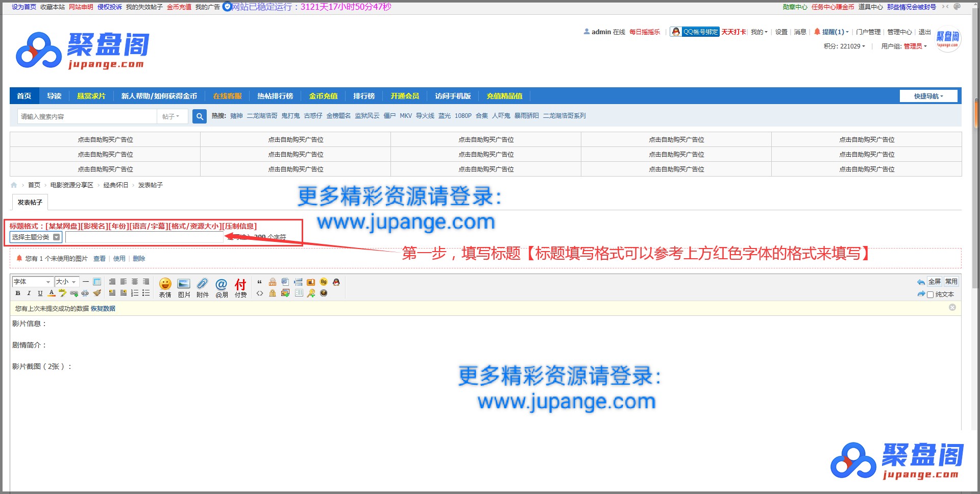Click the QQ帐号绑定 button
The width and height of the screenshot is (980, 494).
(695, 32)
